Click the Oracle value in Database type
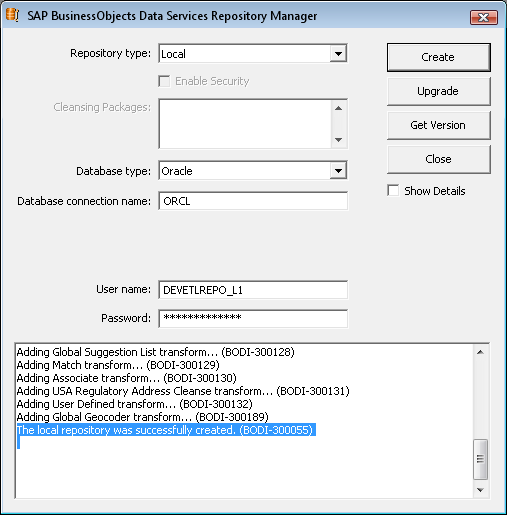 coord(177,171)
